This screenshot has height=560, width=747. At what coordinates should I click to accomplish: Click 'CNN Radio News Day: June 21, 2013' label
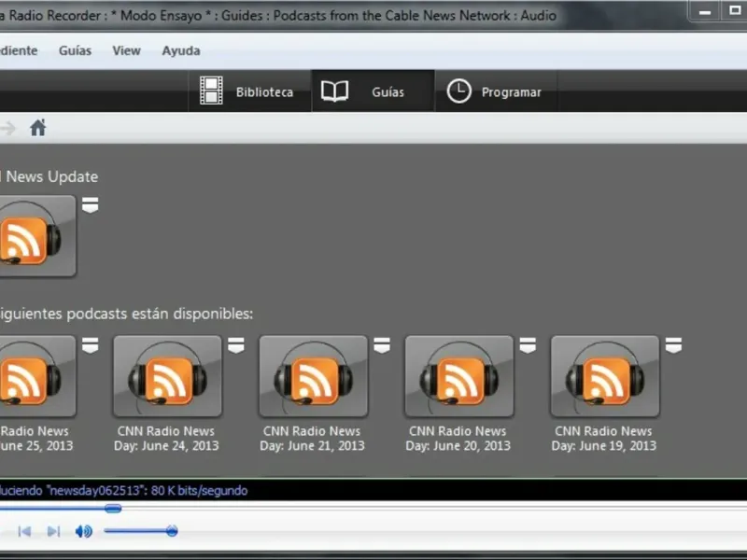click(x=312, y=438)
